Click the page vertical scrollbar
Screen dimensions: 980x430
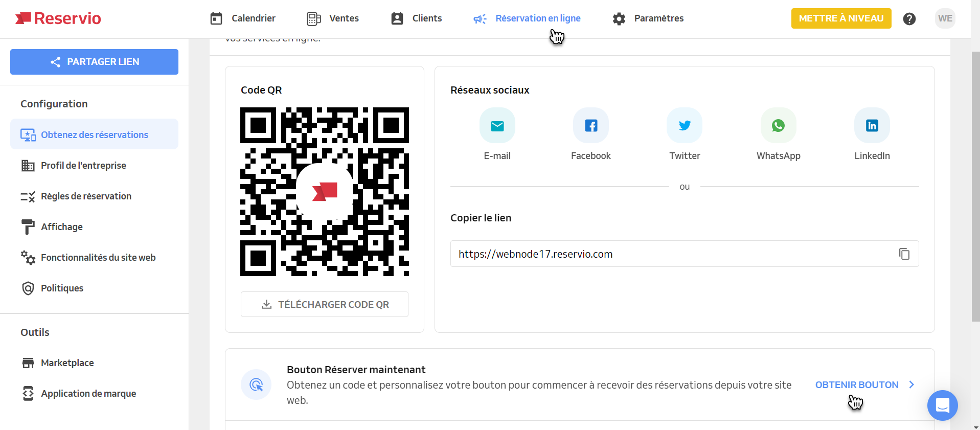(975, 187)
